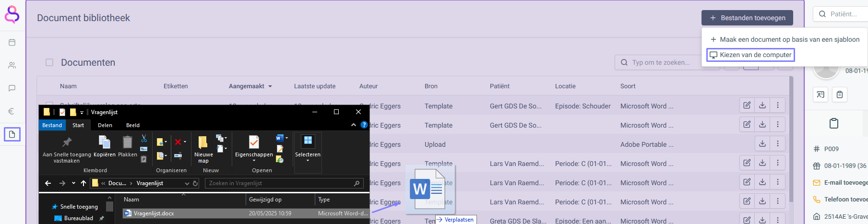Edit the document in the Episode: Schouder row
Screen dimensions: 868x224
coord(747,106)
